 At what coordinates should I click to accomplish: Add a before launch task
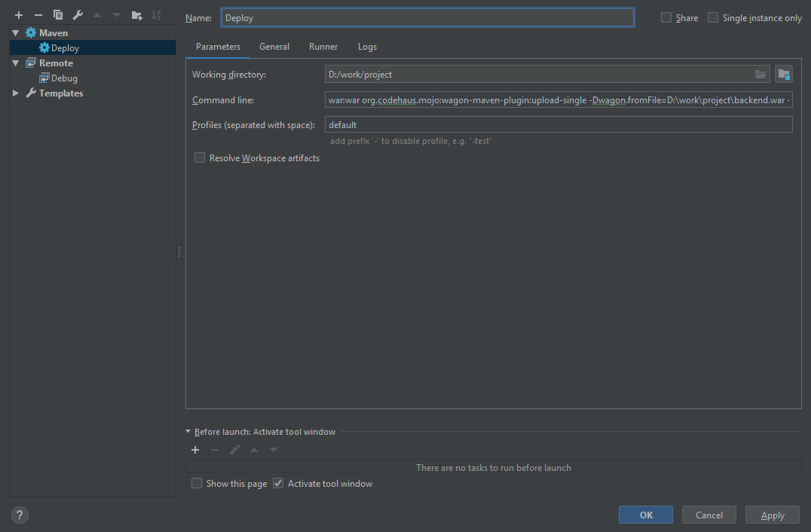pos(195,449)
